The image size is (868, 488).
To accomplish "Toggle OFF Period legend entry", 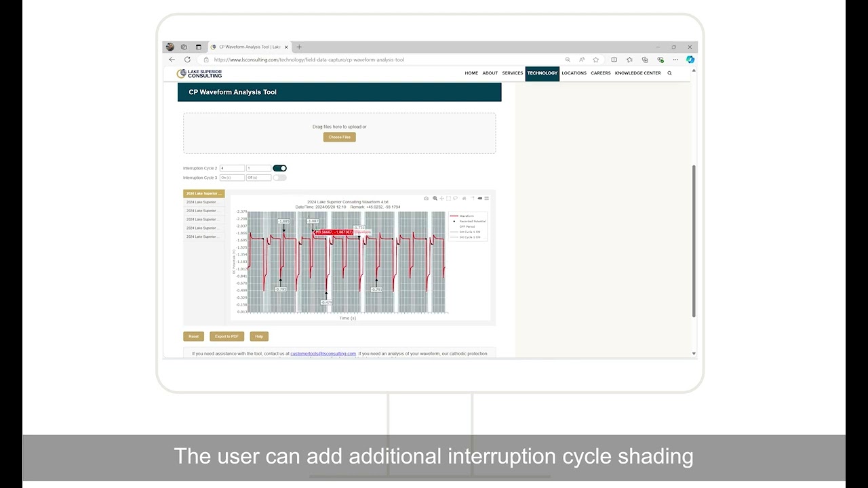I will (467, 226).
